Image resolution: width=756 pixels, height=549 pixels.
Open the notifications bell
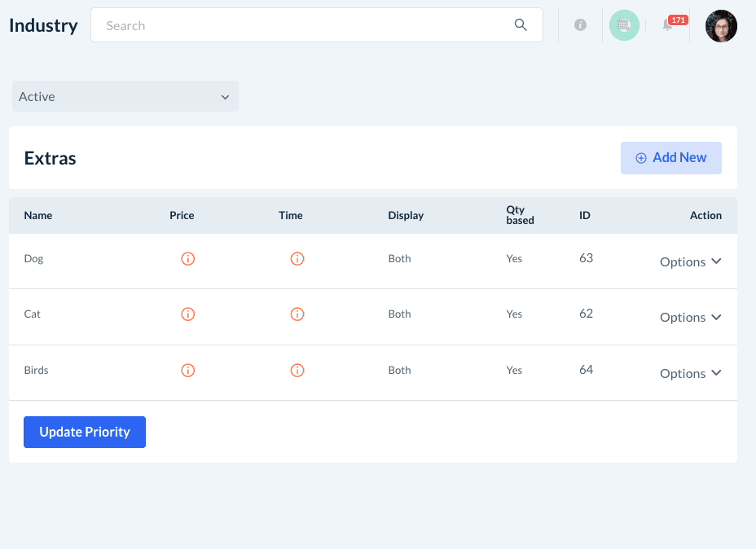coord(667,25)
